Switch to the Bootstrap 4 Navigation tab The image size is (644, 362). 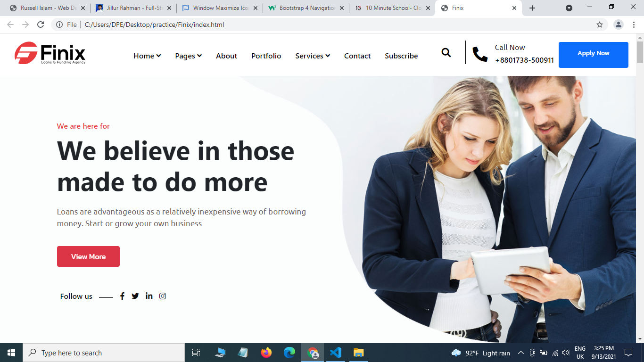[x=306, y=8]
